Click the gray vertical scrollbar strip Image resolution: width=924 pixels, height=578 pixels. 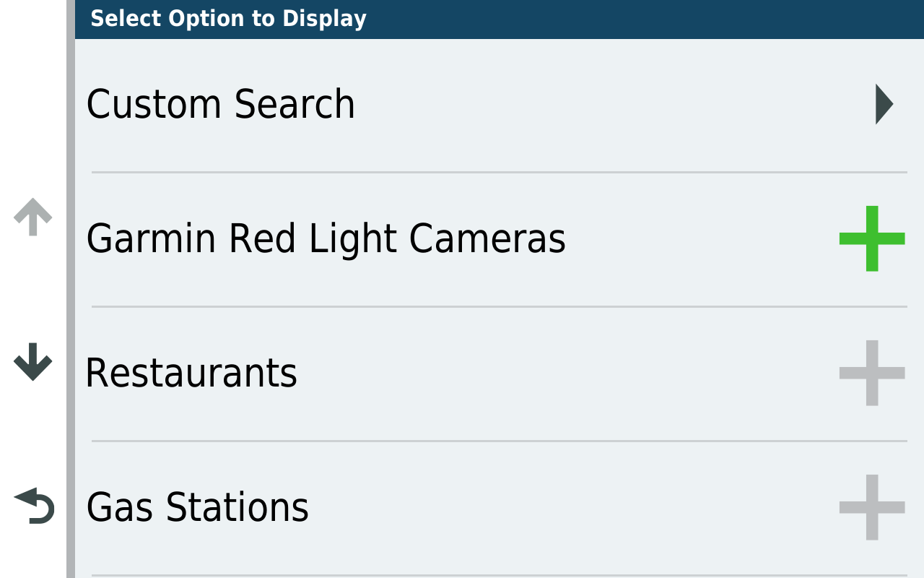(x=71, y=289)
